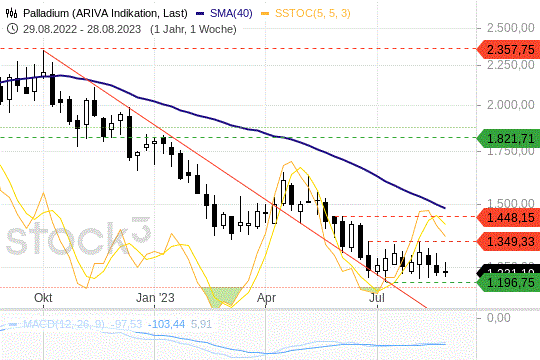Click the green 1.821,71 price label
540x360 pixels.
coord(508,139)
